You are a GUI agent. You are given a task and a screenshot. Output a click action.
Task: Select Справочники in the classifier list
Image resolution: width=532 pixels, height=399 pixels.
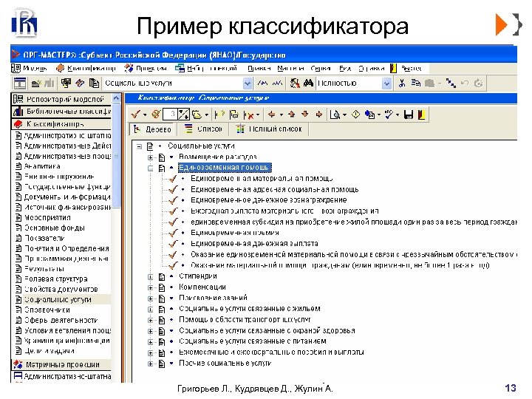[x=47, y=310]
